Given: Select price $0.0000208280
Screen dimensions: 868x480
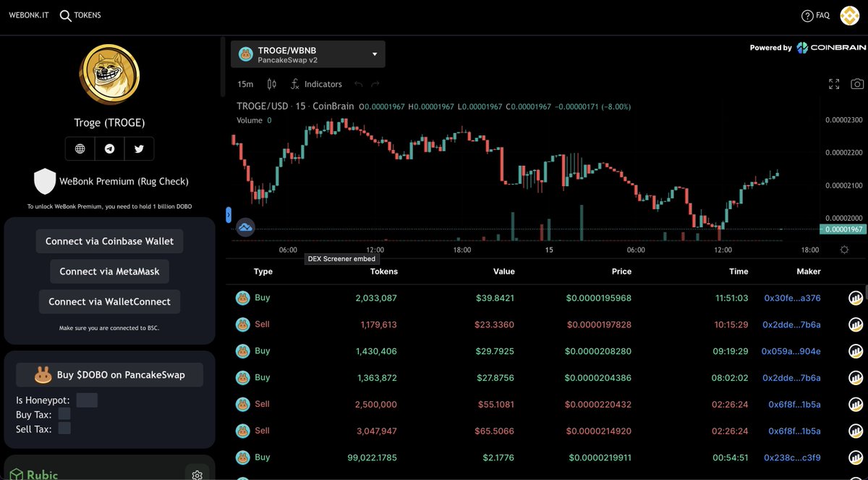Looking at the screenshot, I should click(x=599, y=351).
